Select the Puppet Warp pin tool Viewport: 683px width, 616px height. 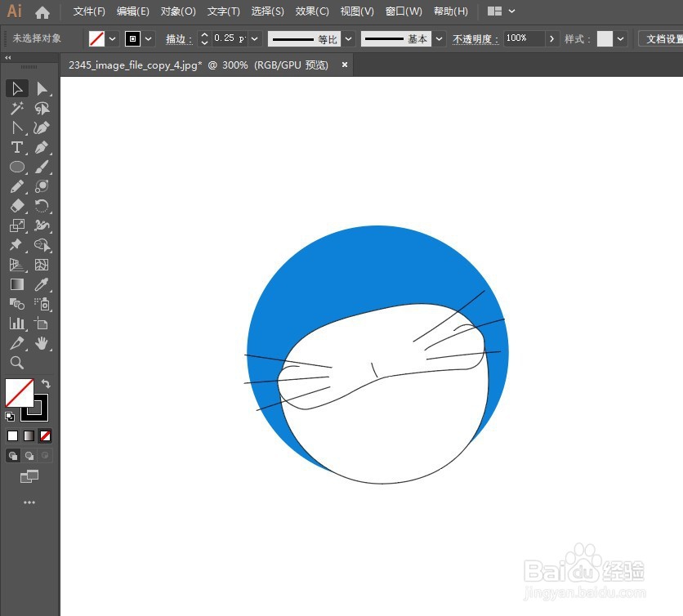tap(17, 245)
